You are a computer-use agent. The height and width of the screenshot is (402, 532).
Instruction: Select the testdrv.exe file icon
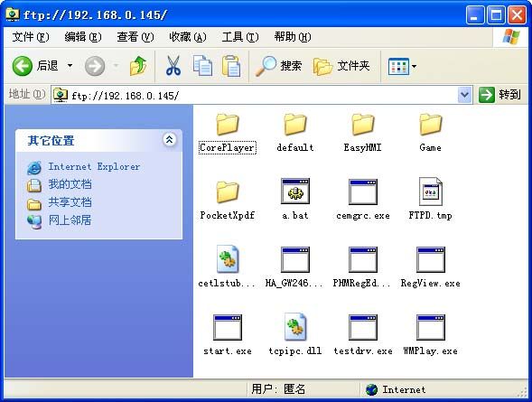point(363,327)
